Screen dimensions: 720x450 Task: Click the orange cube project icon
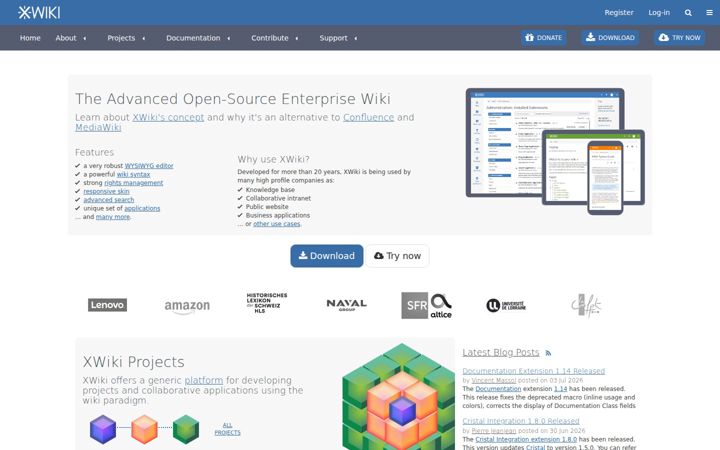pyautogui.click(x=145, y=429)
